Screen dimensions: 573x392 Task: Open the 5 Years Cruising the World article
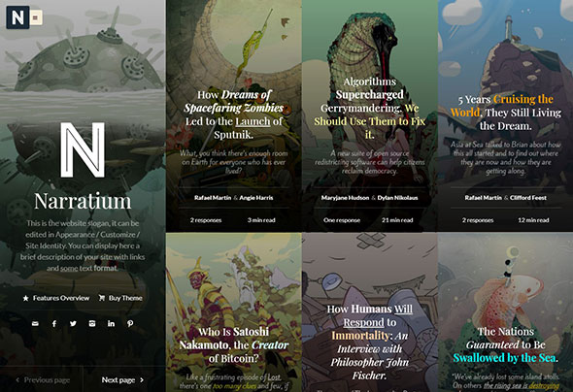(x=505, y=113)
